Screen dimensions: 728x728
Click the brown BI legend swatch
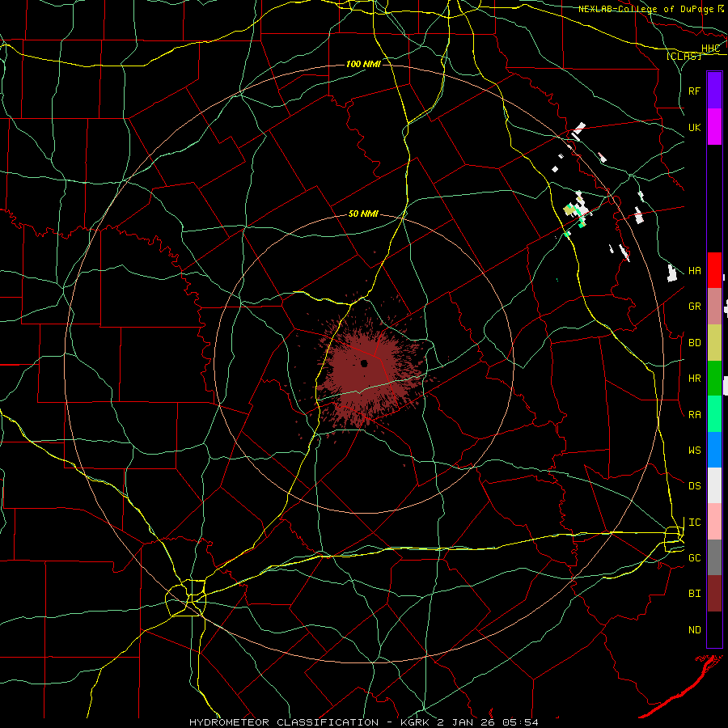(714, 594)
